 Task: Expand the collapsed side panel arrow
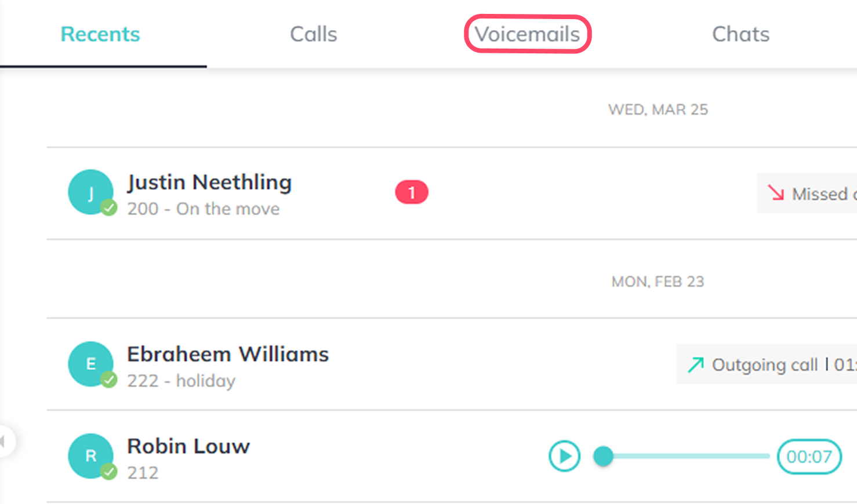pyautogui.click(x=5, y=441)
